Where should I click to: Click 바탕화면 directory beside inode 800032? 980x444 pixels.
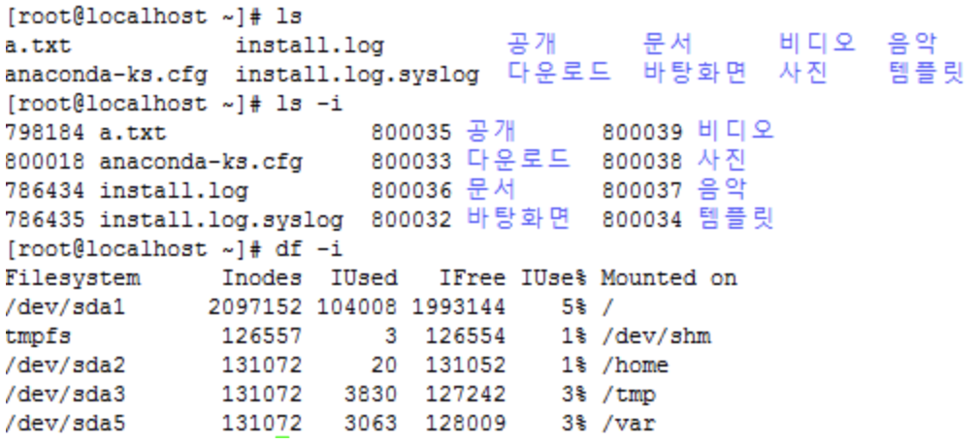518,218
